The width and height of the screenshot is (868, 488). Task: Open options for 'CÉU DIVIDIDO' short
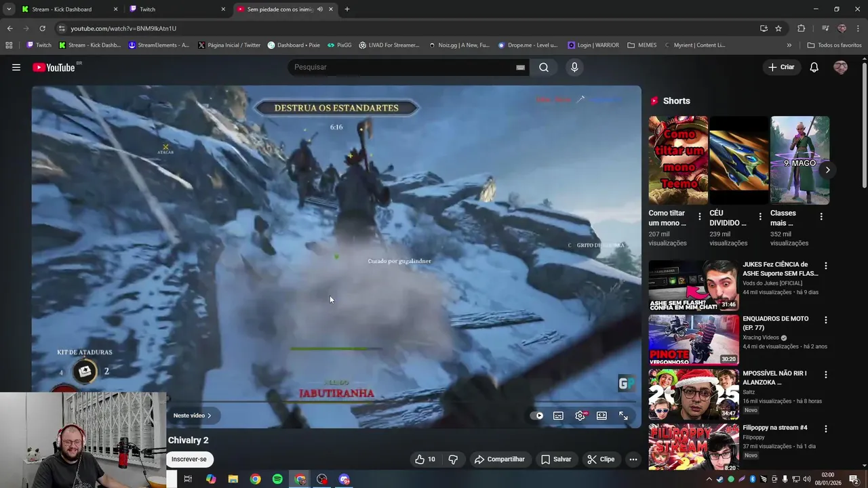[x=760, y=217]
